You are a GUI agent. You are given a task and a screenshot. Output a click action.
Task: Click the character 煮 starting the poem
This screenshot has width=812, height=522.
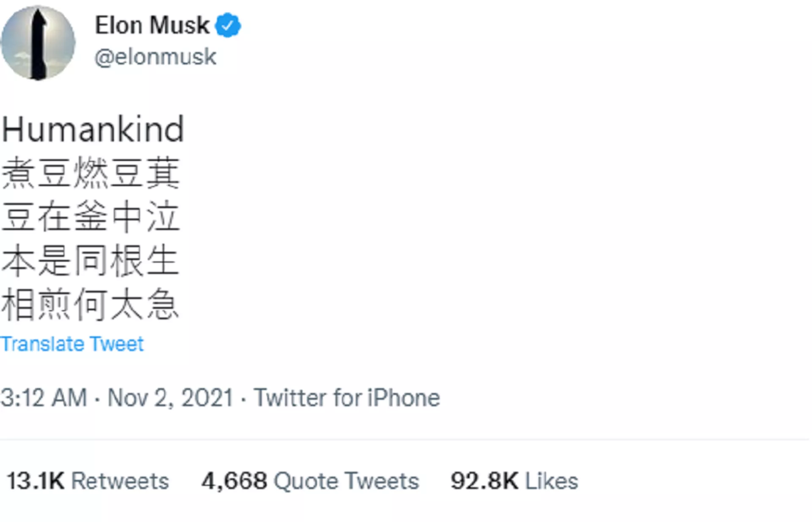(18, 173)
